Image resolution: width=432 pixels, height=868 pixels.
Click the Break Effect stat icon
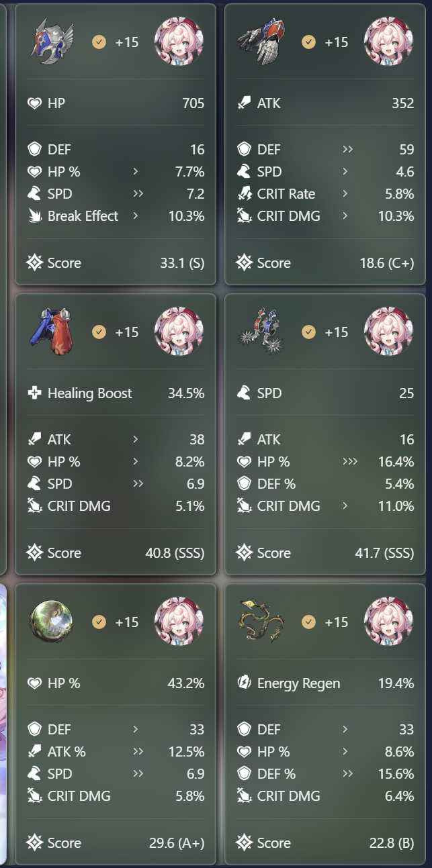(x=34, y=216)
